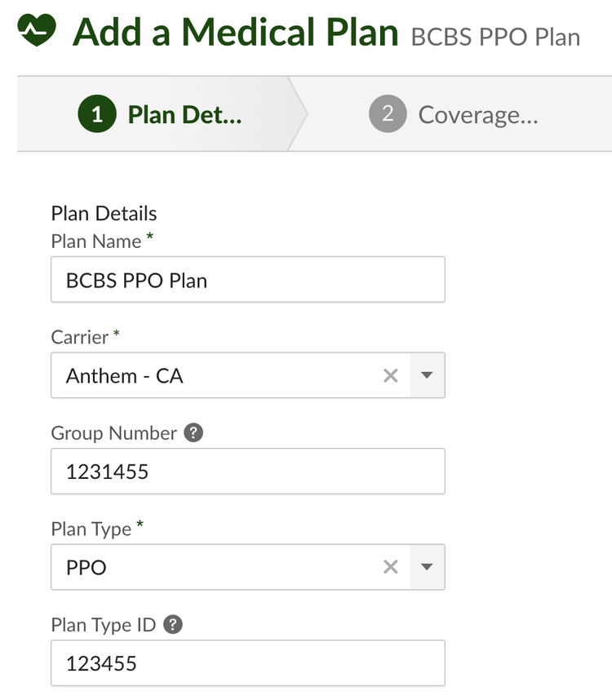Screen dimensions: 612x700
Task: Click the Plan Type ID label text
Action: [x=104, y=625]
